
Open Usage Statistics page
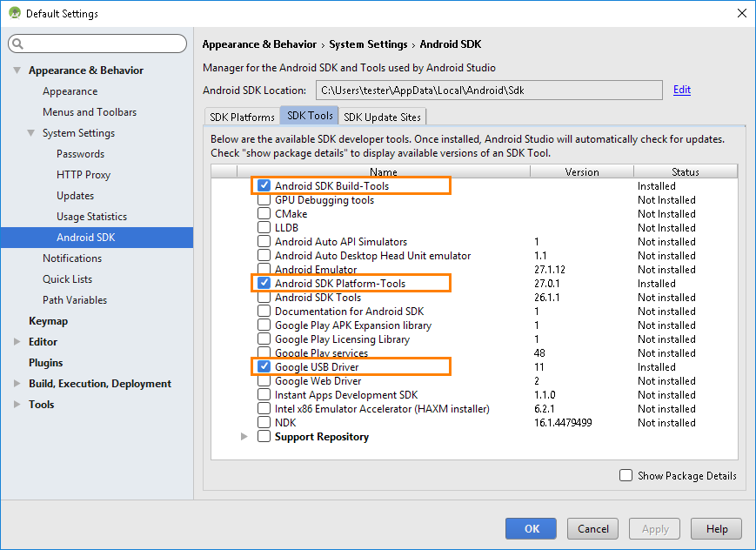click(91, 217)
